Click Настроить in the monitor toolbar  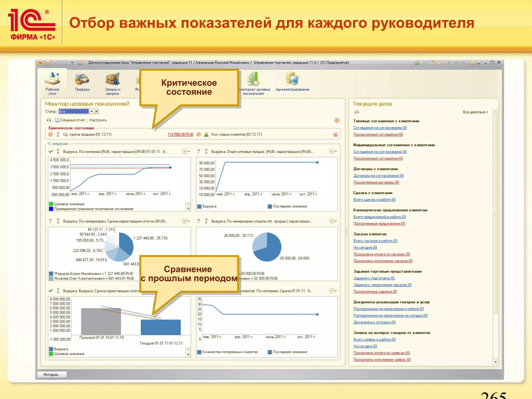coord(98,120)
